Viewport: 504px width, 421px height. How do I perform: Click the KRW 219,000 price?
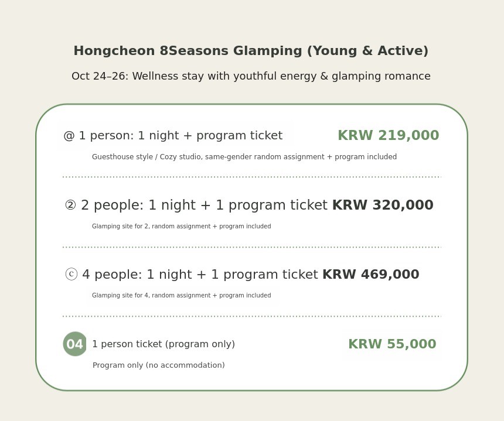click(x=388, y=136)
